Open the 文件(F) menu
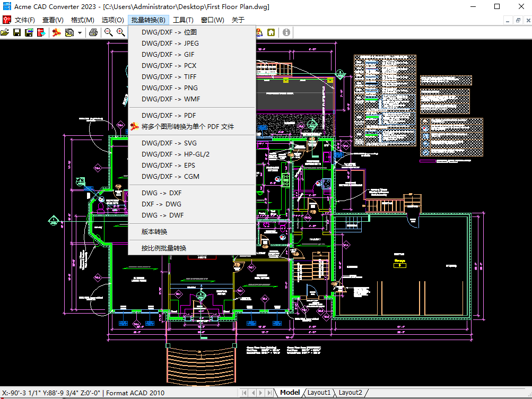Screen dimensions: 532x399 [24, 20]
